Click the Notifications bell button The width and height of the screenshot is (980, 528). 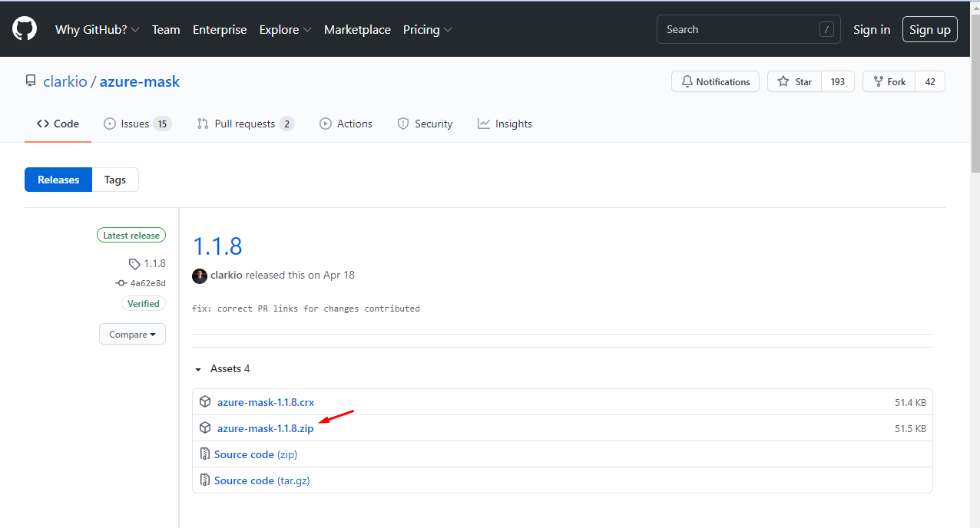pyautogui.click(x=715, y=81)
